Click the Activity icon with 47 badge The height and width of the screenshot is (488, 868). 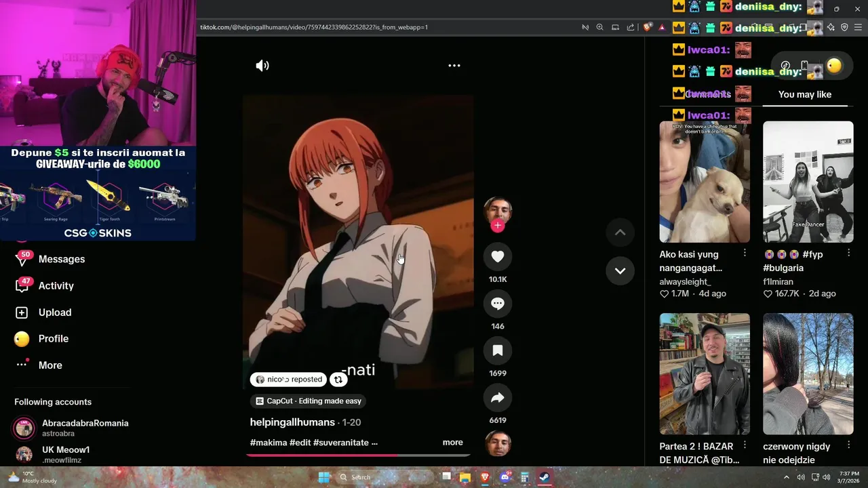[x=22, y=285]
